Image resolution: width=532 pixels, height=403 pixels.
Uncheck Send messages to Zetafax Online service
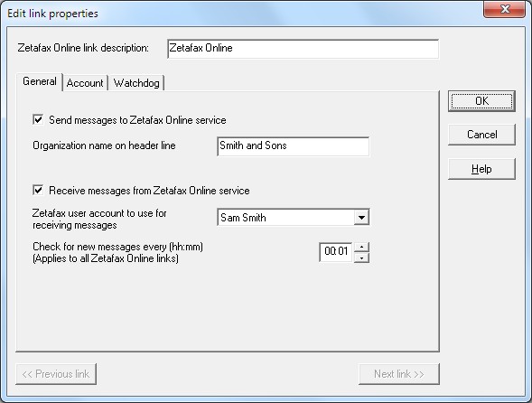point(38,119)
